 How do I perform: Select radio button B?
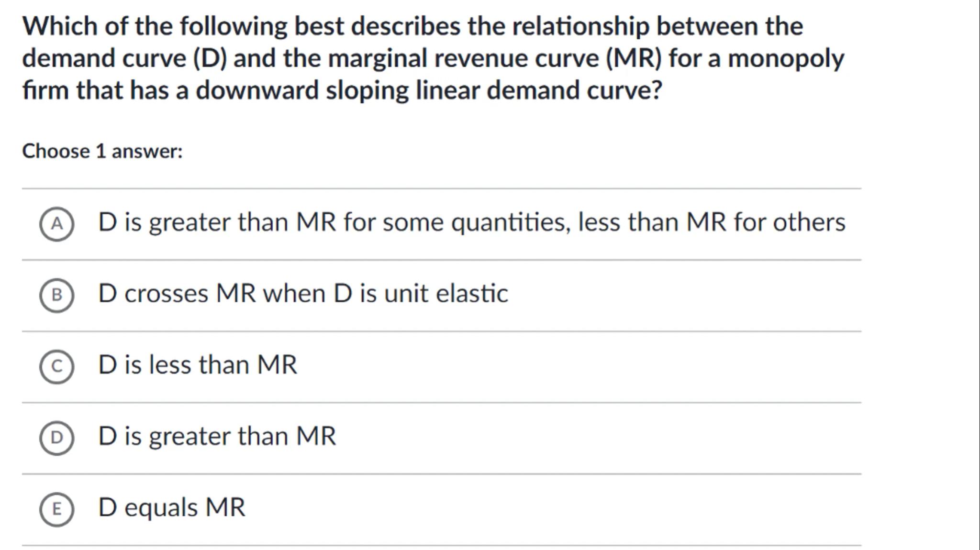[x=56, y=295]
